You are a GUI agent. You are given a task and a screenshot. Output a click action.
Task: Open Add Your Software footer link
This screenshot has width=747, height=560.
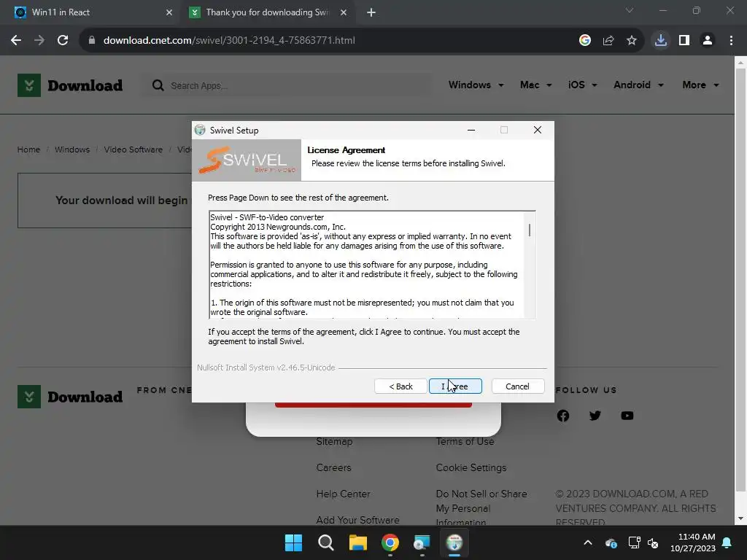357,520
